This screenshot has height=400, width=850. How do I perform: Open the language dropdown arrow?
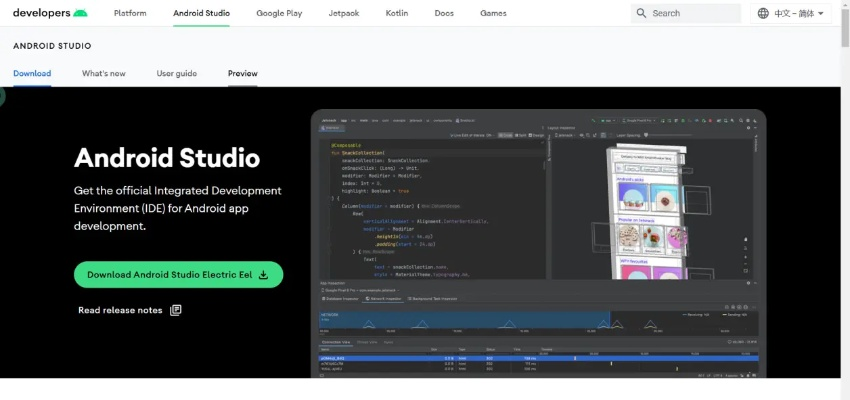(821, 14)
